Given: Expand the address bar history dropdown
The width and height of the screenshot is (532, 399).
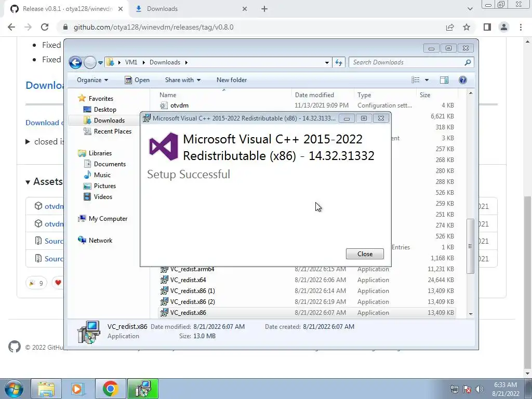Looking at the screenshot, I should coord(327,62).
